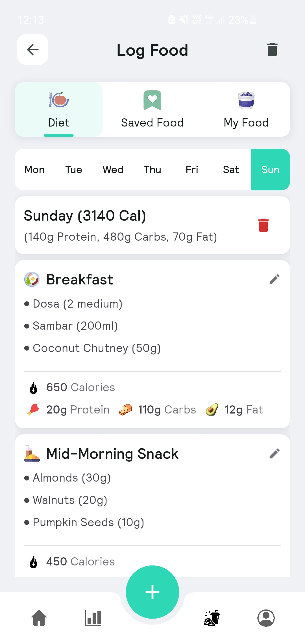Edit Breakfast with the pencil icon
The height and width of the screenshot is (644, 305).
(274, 279)
